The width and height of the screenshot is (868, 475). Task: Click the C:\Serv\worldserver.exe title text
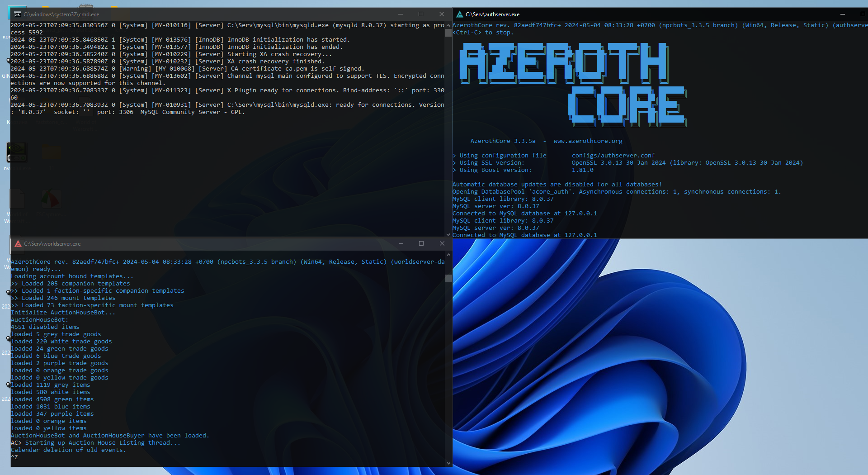point(52,244)
